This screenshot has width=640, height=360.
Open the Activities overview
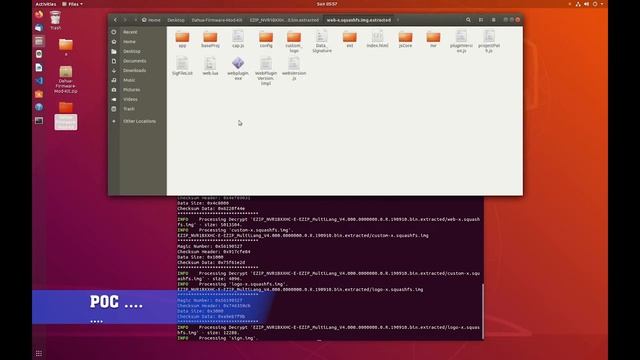click(x=45, y=4)
